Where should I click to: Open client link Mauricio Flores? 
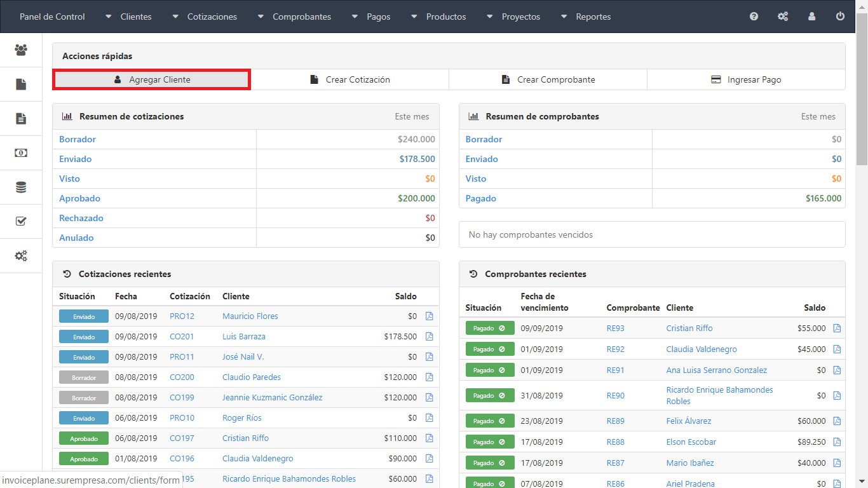pyautogui.click(x=250, y=316)
